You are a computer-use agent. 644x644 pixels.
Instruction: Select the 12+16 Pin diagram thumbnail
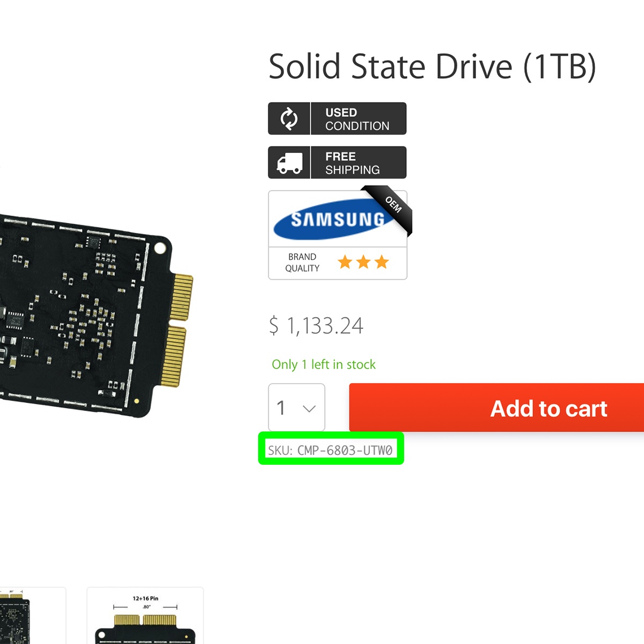[x=145, y=616]
